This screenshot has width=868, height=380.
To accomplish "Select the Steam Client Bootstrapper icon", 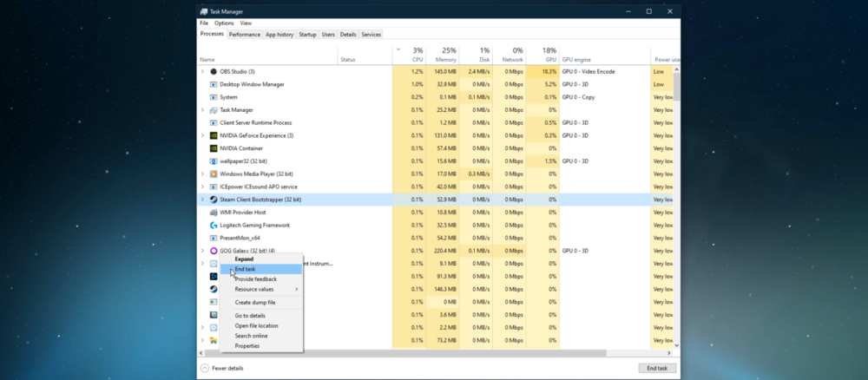I will point(214,200).
